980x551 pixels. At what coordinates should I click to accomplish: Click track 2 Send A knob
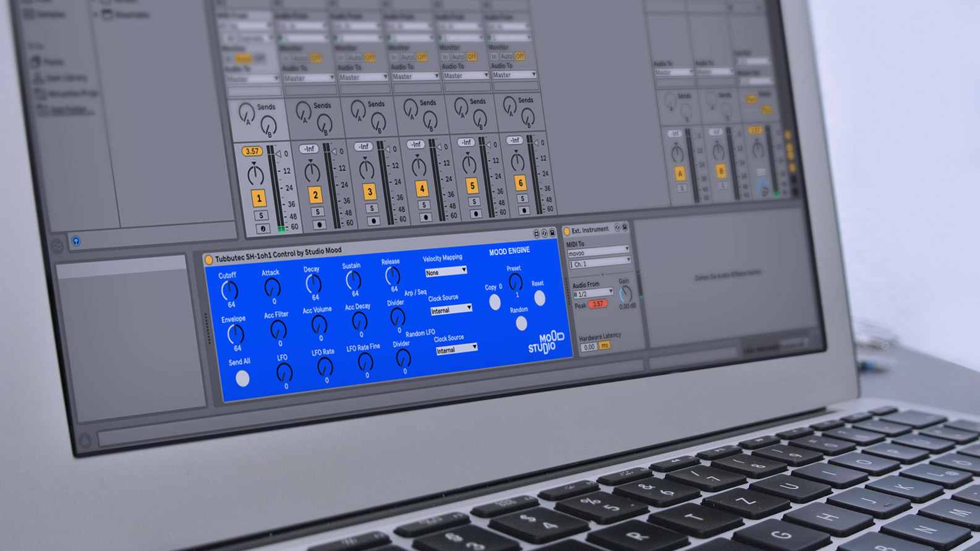pos(303,111)
